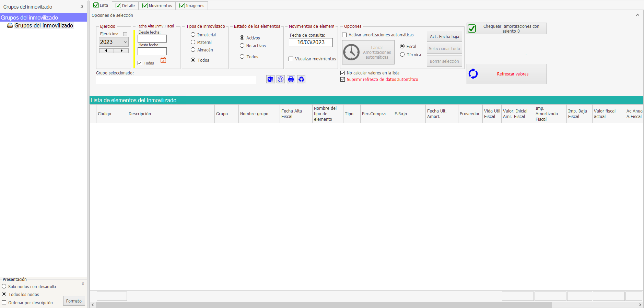Export the list to Excel
This screenshot has height=308, width=644.
(x=270, y=80)
